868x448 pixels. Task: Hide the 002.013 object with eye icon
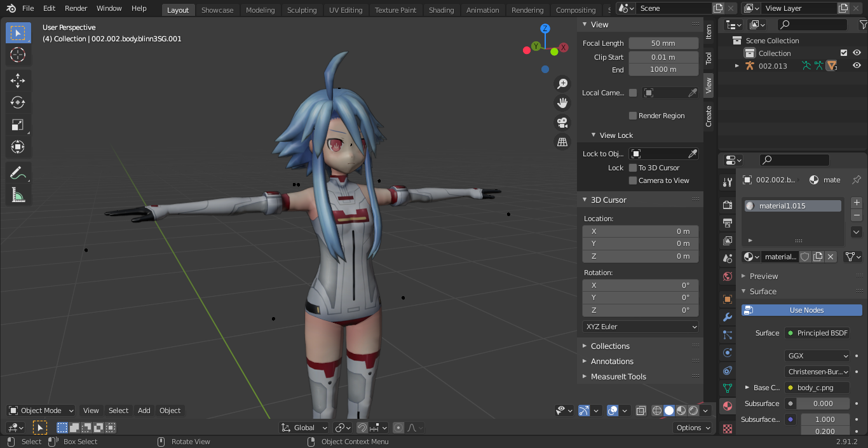pos(857,65)
